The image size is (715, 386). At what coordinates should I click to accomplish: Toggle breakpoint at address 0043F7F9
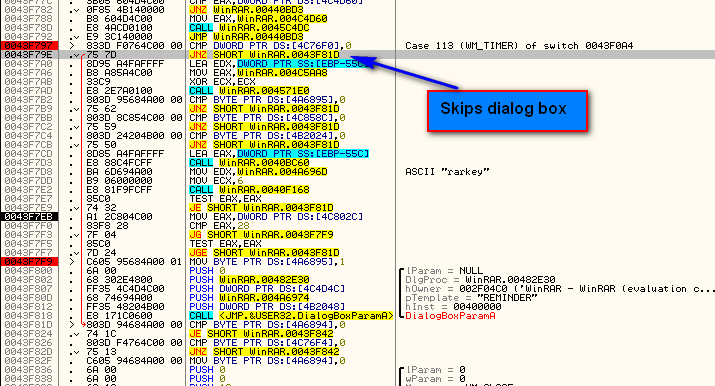point(30,262)
